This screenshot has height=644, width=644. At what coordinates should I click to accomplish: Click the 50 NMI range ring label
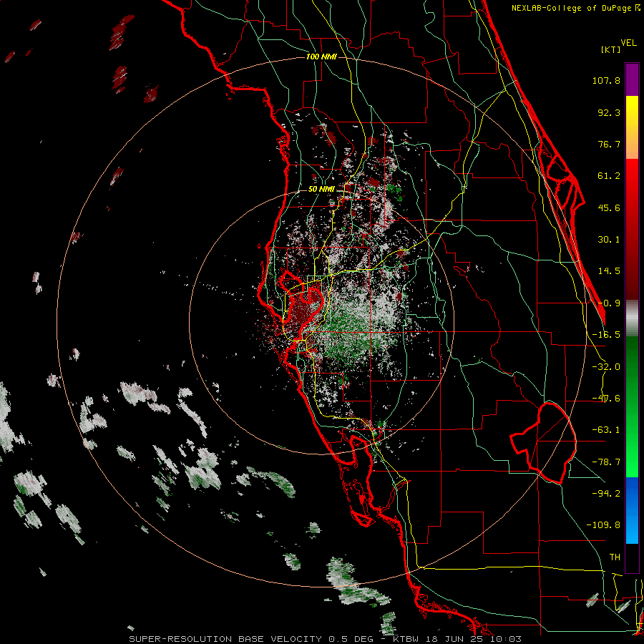point(321,190)
